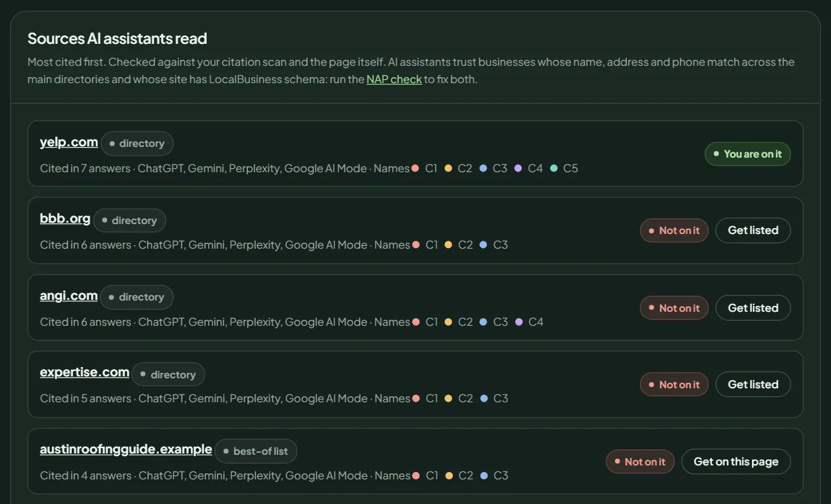Click the You are on it badge
Screen dimensions: 831x504
click(x=747, y=154)
